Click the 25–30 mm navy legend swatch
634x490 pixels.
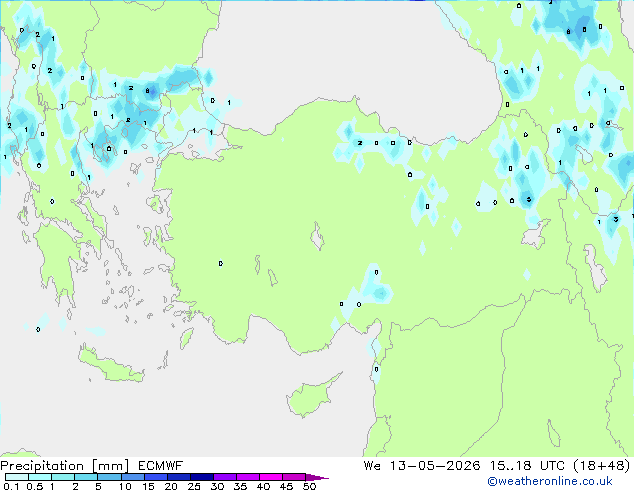point(201,477)
